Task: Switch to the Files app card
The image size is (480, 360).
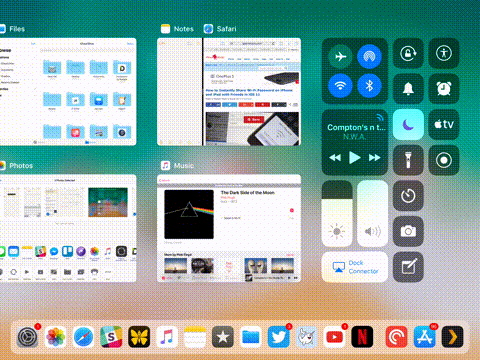Action: (x=68, y=92)
